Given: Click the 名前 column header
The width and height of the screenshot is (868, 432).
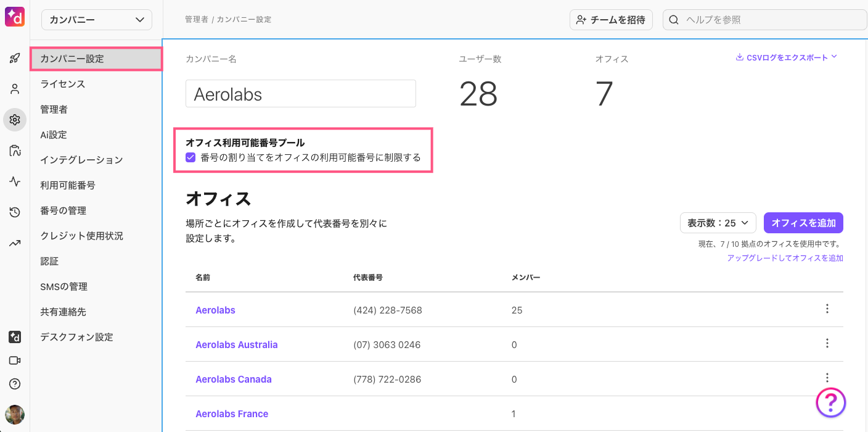Looking at the screenshot, I should [x=203, y=278].
